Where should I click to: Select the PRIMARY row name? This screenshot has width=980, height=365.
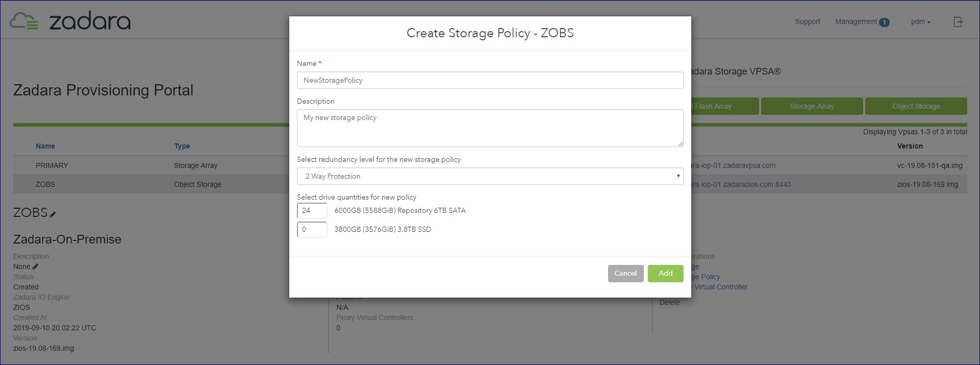pos(52,165)
